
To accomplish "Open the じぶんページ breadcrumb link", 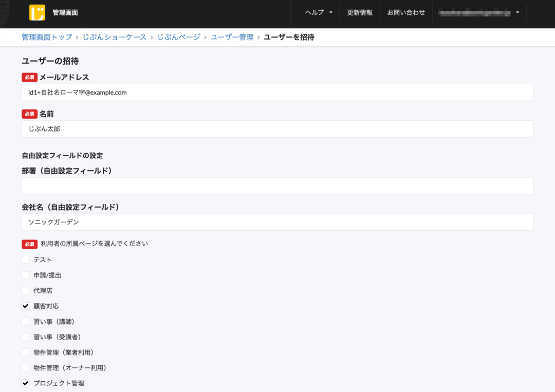I will [x=179, y=37].
